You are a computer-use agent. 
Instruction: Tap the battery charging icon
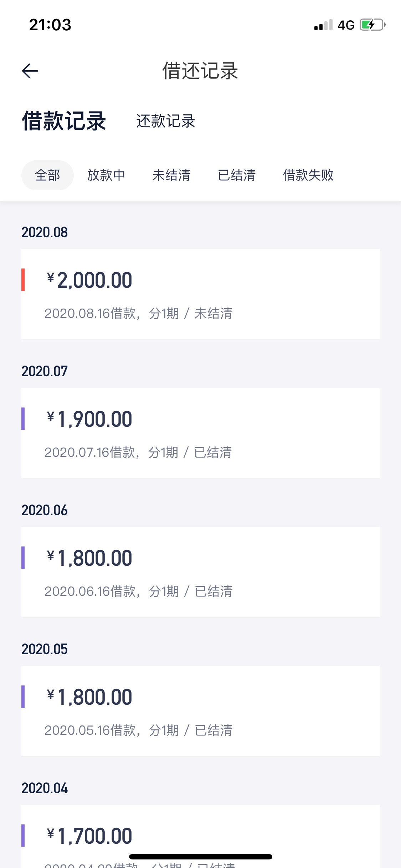pyautogui.click(x=372, y=25)
